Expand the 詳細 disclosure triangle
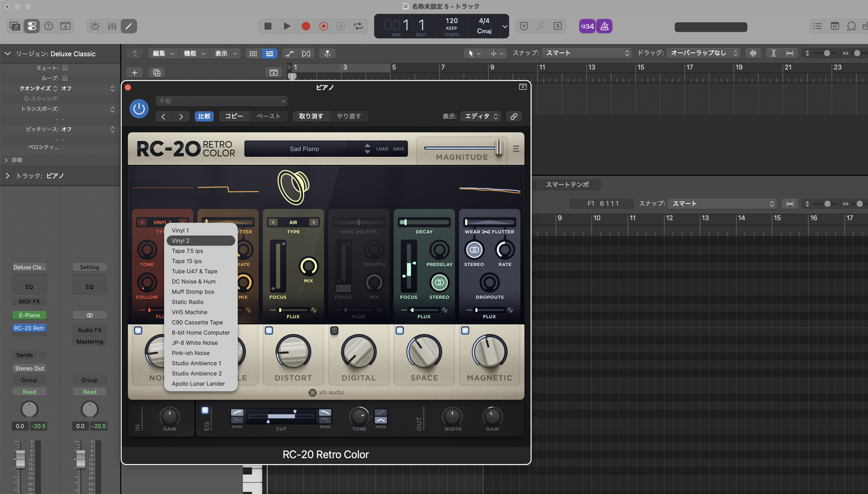This screenshot has width=868, height=494. [x=6, y=160]
